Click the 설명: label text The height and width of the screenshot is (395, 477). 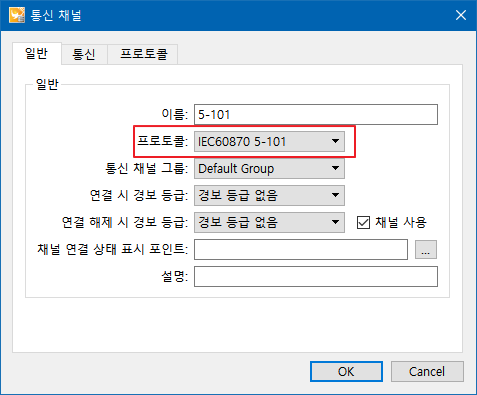175,276
